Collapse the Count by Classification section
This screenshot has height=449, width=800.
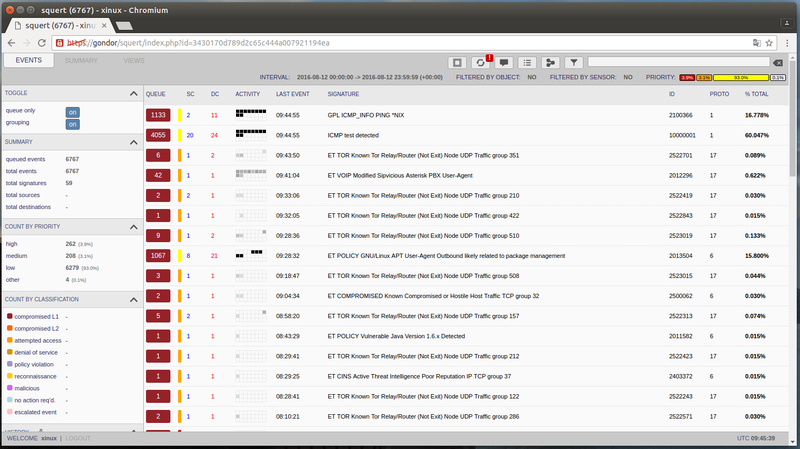(134, 299)
